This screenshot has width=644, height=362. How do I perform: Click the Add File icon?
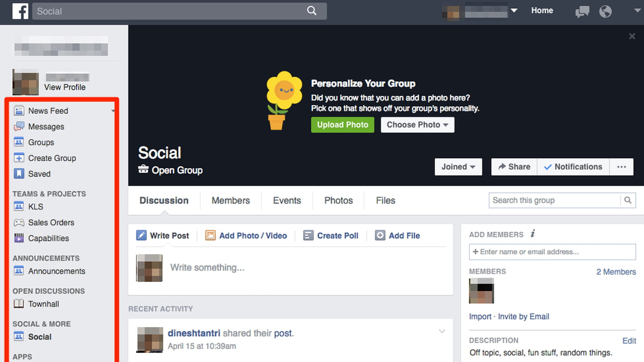(380, 235)
